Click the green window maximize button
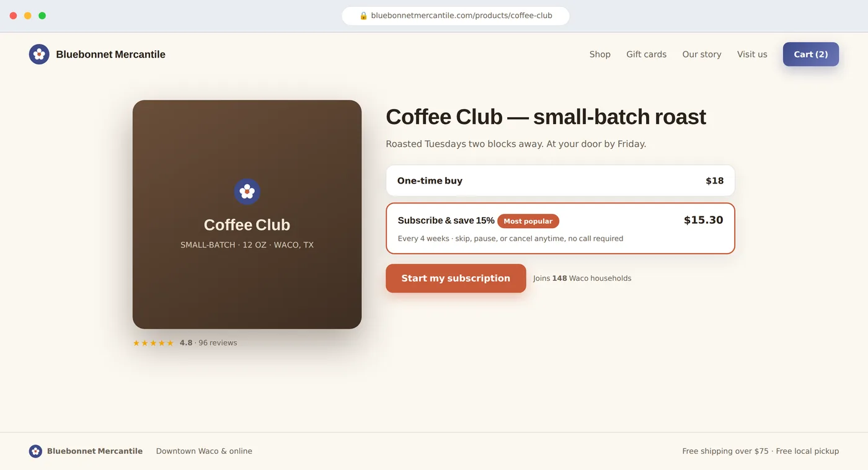This screenshot has height=470, width=868. 42,16
